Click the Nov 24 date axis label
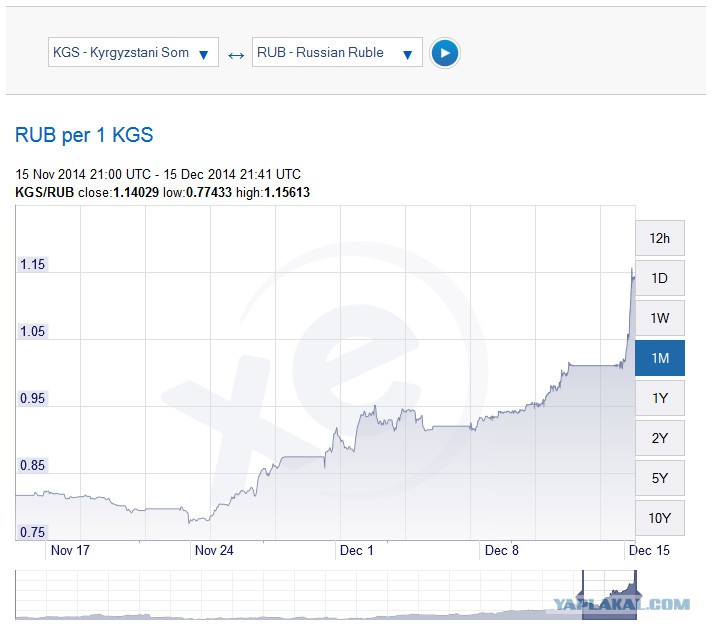 214,550
